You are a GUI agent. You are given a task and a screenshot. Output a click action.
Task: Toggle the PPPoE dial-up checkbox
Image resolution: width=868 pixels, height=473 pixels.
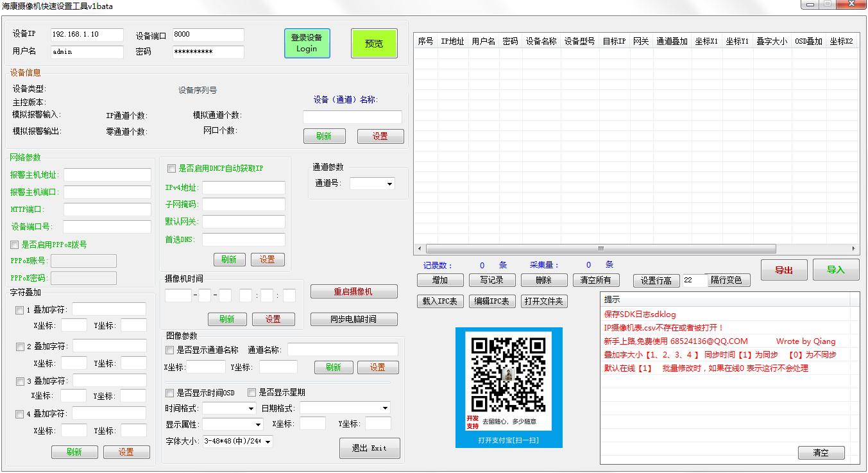[15, 245]
